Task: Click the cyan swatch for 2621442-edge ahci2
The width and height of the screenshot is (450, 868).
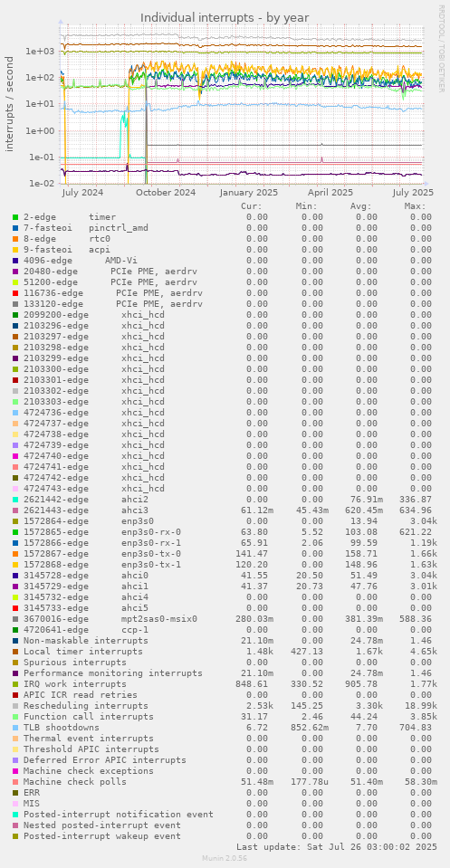Action: tap(15, 500)
